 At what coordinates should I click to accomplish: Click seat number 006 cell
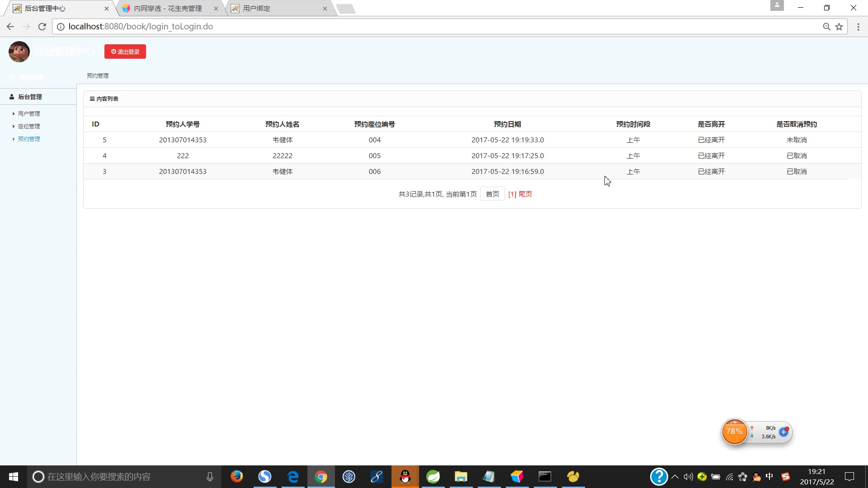tap(375, 171)
